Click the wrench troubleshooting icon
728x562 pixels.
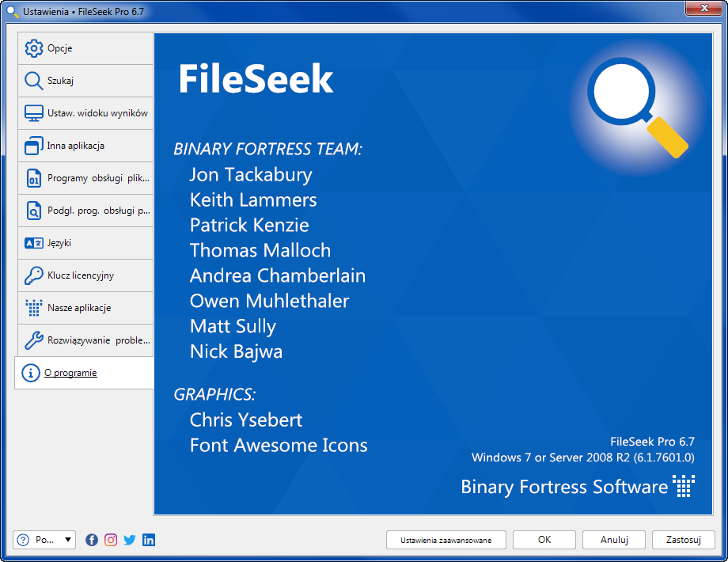pyautogui.click(x=34, y=340)
